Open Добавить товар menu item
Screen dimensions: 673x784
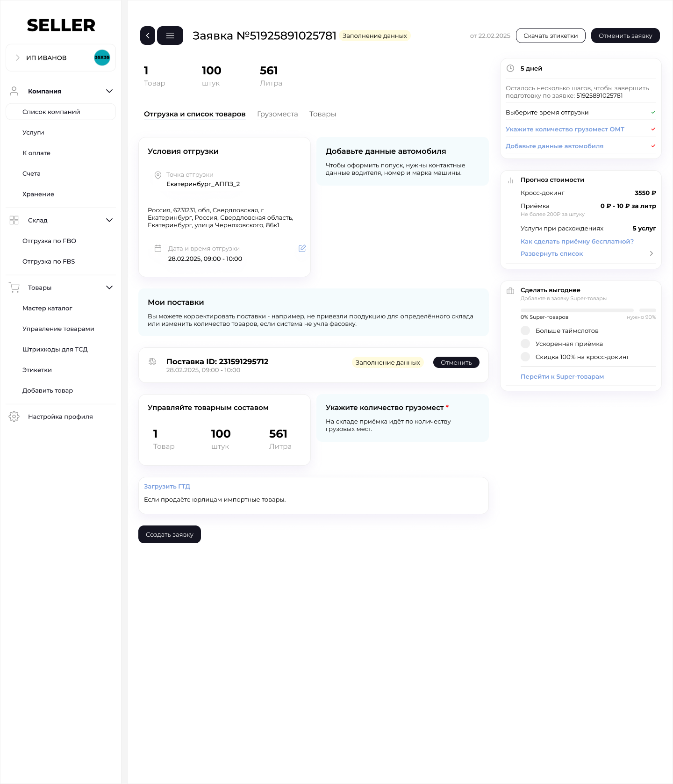click(x=48, y=390)
